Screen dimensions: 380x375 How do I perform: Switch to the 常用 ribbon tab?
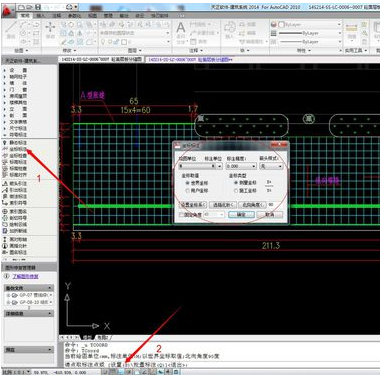pyautogui.click(x=25, y=15)
